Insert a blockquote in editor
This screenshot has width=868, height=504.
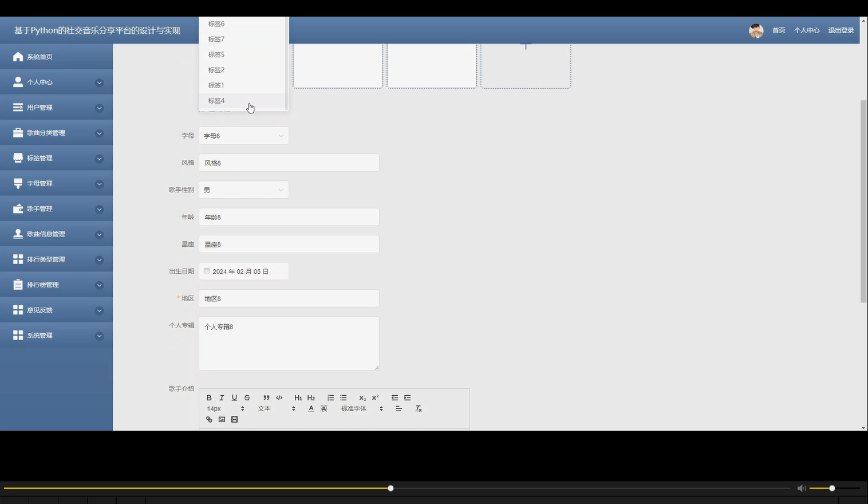[266, 397]
